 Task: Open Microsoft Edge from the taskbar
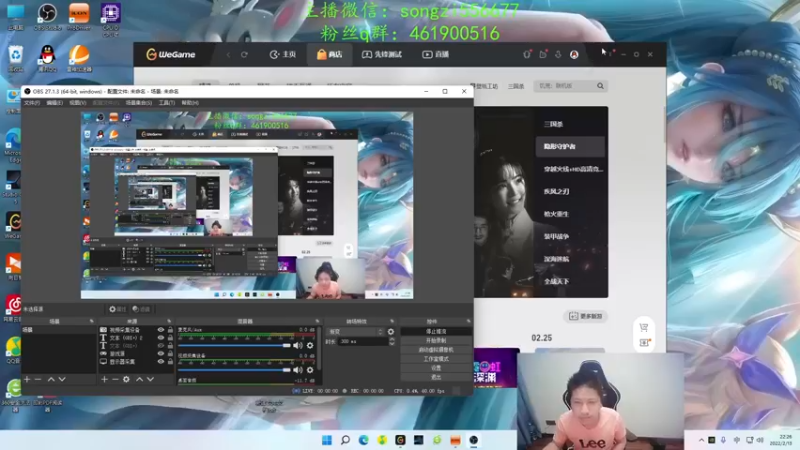(363, 440)
